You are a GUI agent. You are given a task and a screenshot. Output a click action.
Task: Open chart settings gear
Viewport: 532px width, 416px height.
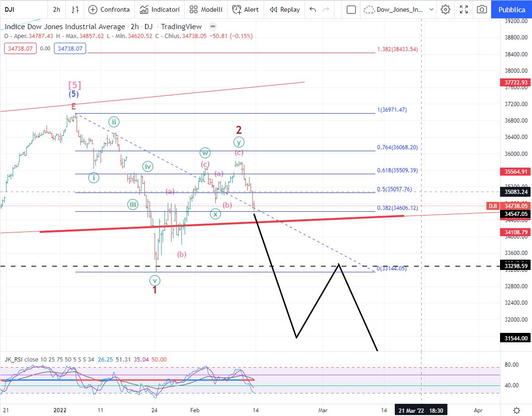446,9
